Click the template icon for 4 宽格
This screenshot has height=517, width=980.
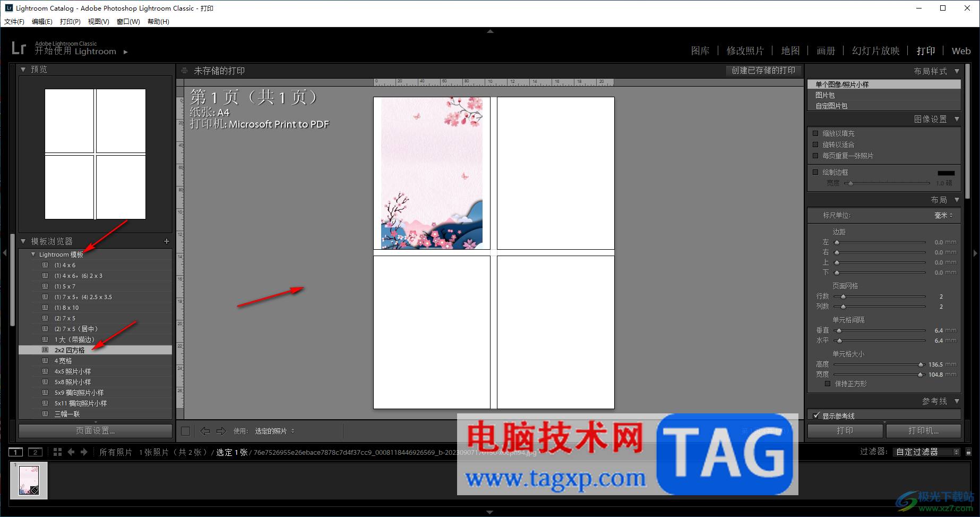[45, 361]
